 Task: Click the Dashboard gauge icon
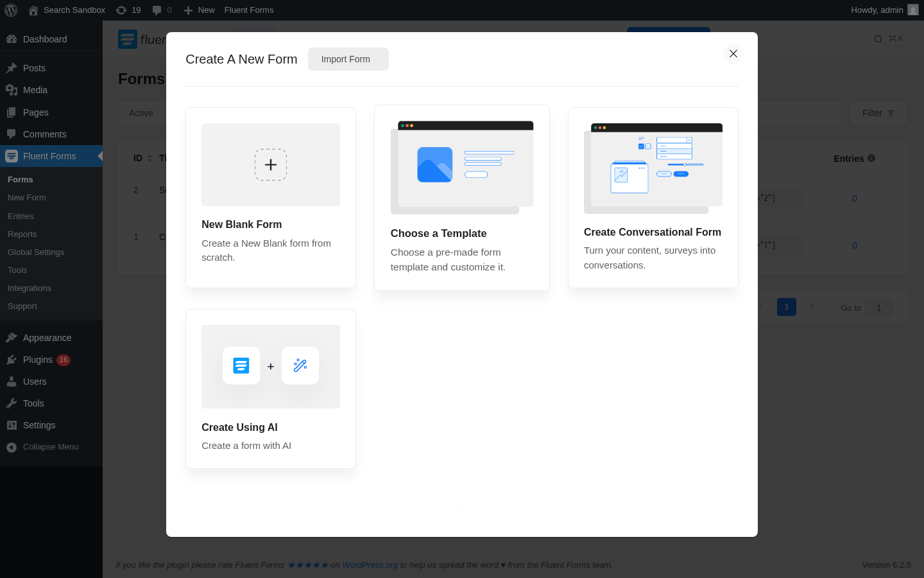coord(12,39)
